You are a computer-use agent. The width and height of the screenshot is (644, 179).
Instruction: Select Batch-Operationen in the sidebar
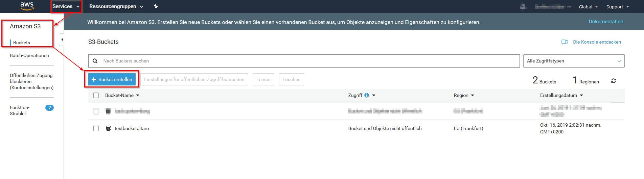29,55
